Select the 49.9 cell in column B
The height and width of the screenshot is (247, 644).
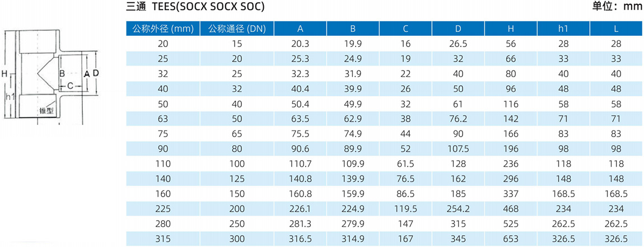click(x=353, y=103)
